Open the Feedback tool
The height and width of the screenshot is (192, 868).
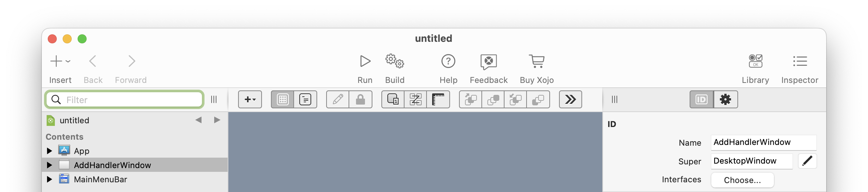point(488,61)
